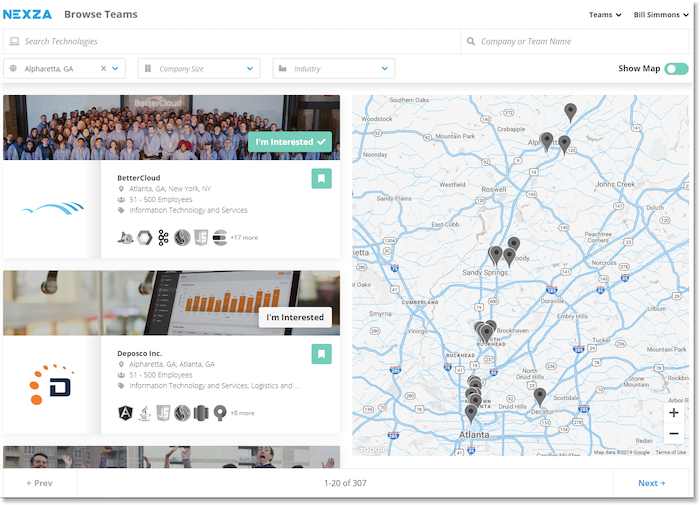Image resolution: width=700 pixels, height=505 pixels.
Task: Click the Angular icon on Deposco
Action: 125,413
